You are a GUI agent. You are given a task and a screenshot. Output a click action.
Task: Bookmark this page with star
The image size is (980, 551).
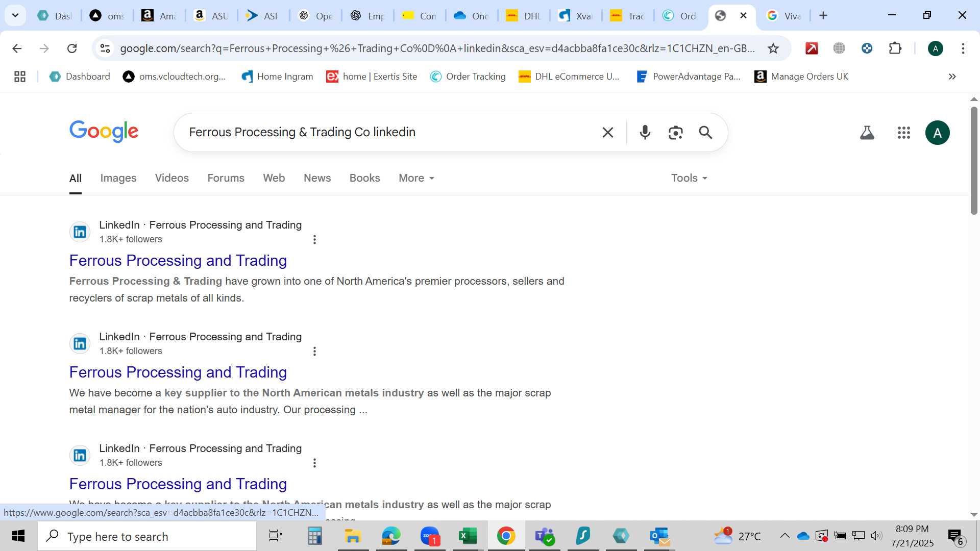[773, 48]
